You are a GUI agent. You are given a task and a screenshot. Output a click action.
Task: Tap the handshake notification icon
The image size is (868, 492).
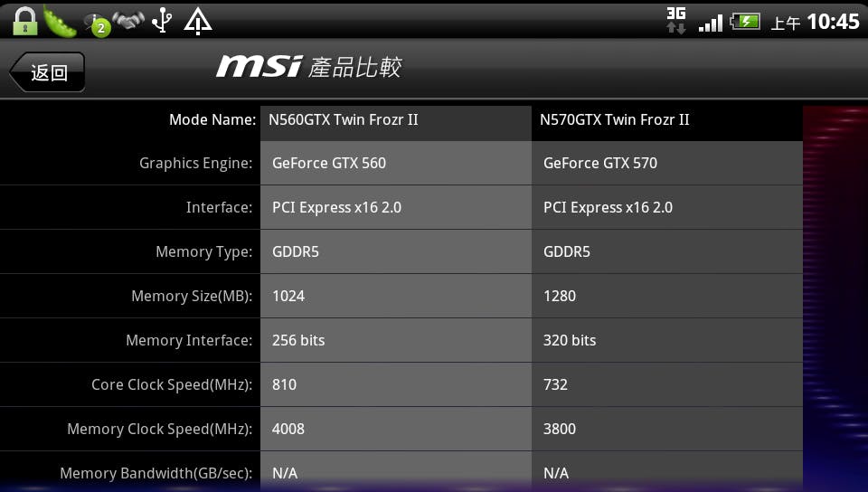[128, 21]
